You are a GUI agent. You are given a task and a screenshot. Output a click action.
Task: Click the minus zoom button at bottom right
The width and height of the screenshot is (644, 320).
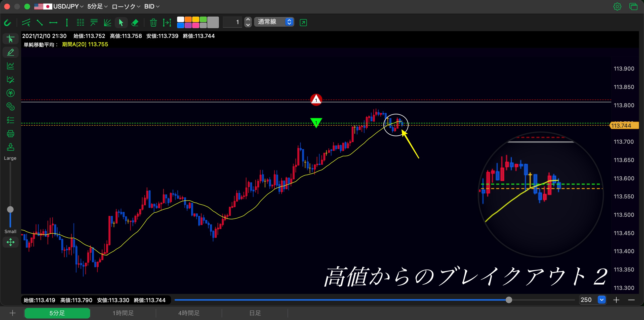[631, 300]
